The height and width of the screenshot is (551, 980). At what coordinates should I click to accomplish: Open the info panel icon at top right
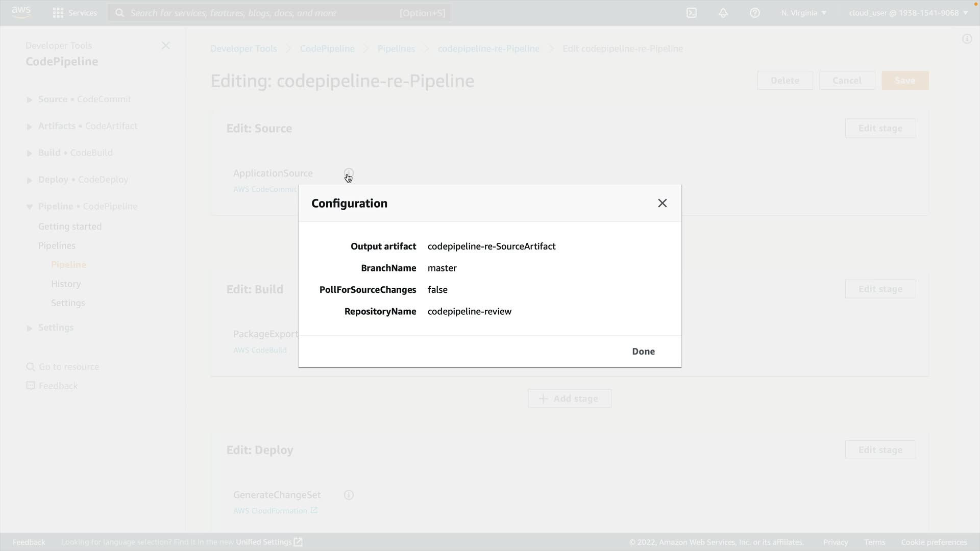pos(967,39)
